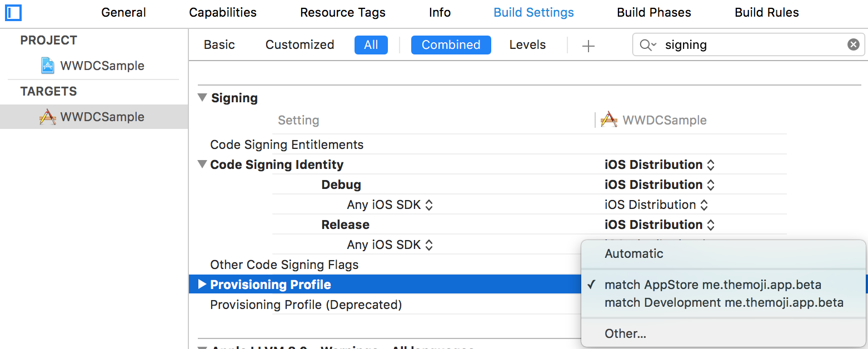Click the WWDCSample project blueprint icon
Viewport: 868px width, 349px height.
point(48,66)
